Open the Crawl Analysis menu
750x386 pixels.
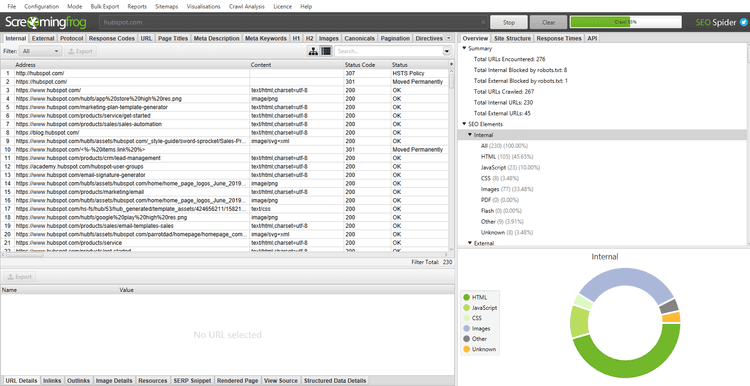[x=248, y=7]
